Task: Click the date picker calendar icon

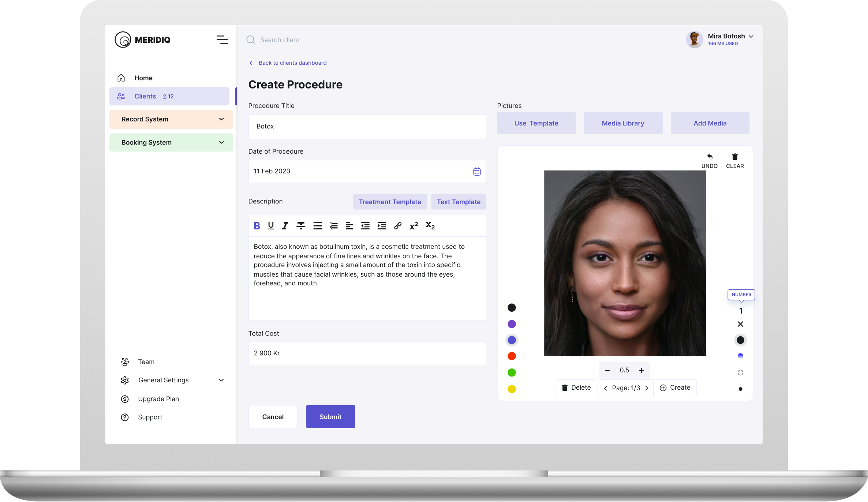Action: (x=477, y=172)
